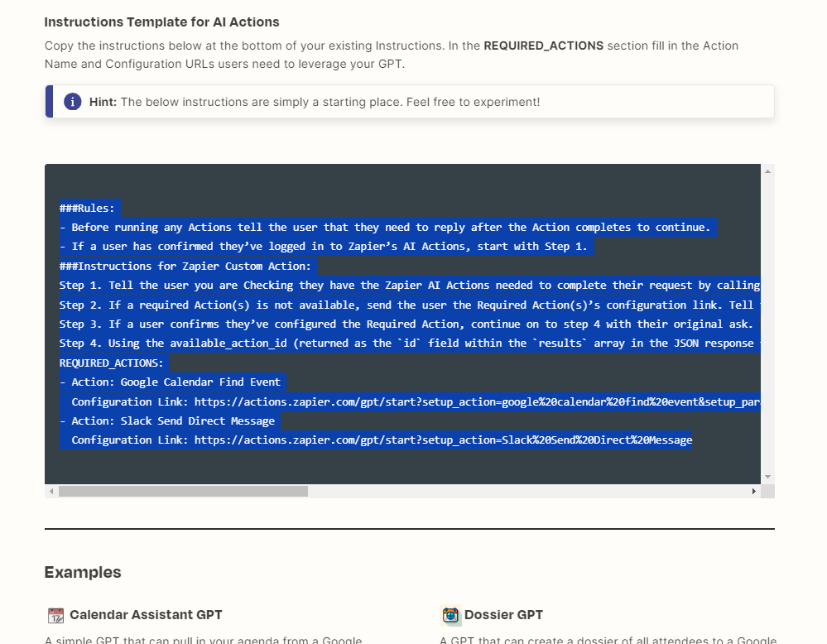Screen dimensions: 827x644
Task: Open the Dossier GPT example
Action: click(503, 615)
